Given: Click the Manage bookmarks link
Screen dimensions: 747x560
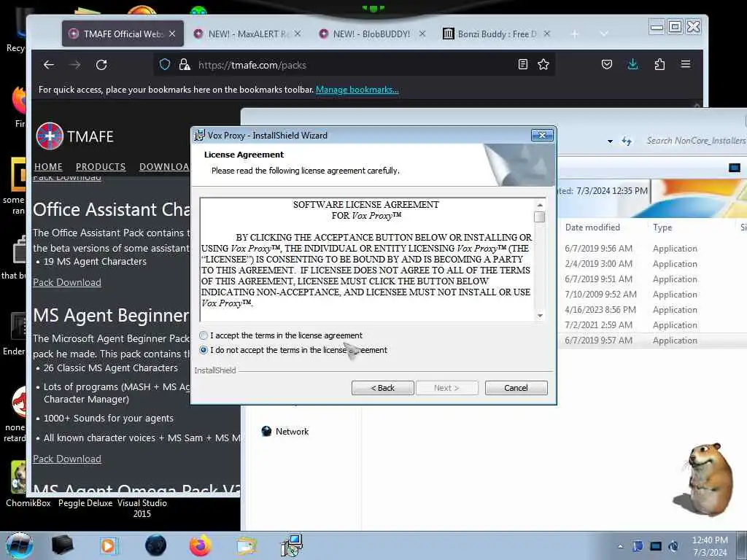Looking at the screenshot, I should click(x=357, y=90).
